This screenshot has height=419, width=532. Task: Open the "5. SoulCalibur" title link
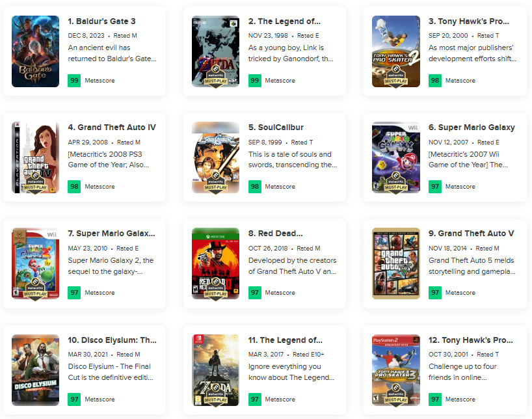point(276,128)
